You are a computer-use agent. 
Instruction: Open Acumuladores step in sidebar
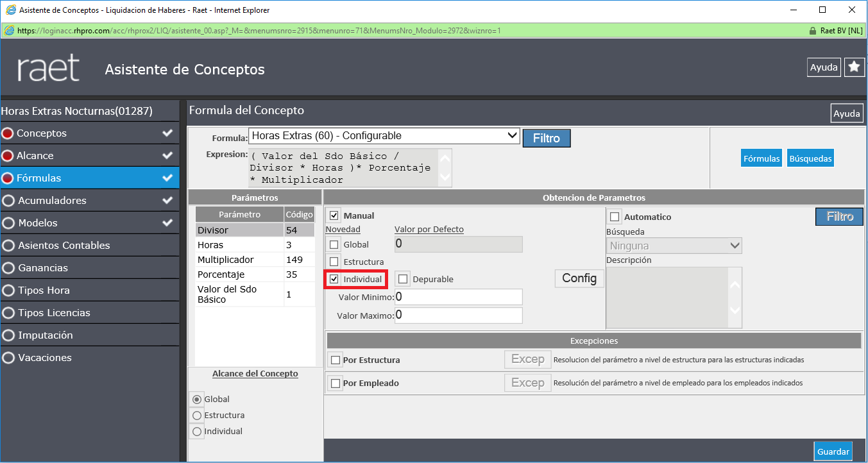[x=90, y=201]
